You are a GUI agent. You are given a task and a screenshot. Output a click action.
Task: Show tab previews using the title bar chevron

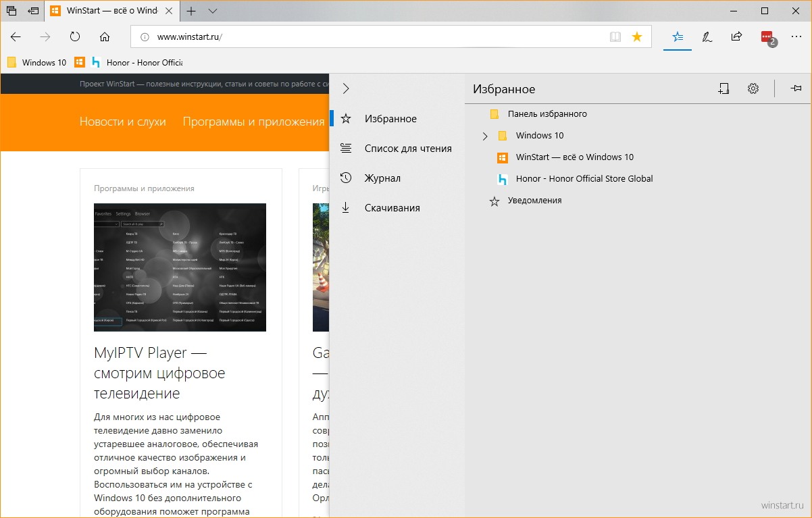[x=213, y=11]
